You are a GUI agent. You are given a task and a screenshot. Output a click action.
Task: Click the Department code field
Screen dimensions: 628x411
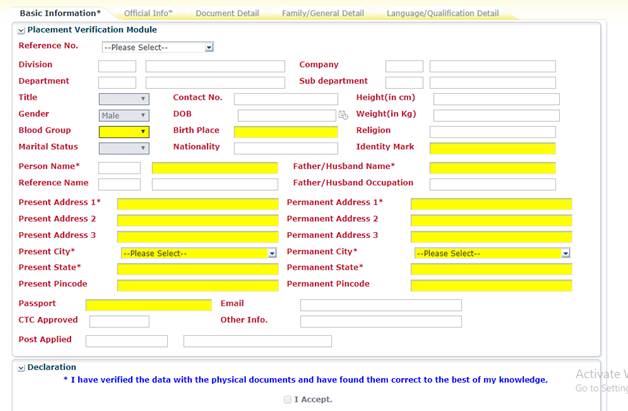(x=117, y=83)
